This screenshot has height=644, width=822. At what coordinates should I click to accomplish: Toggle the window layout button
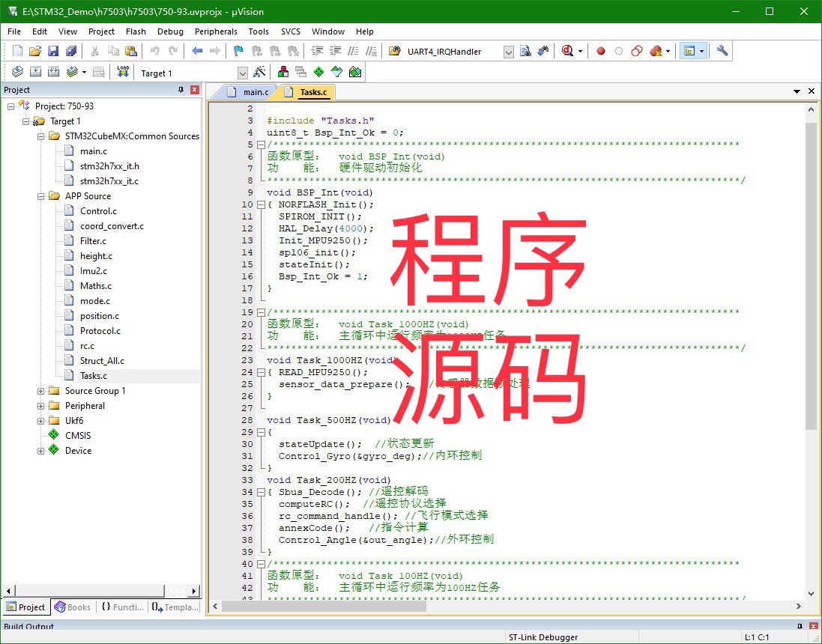tap(689, 51)
